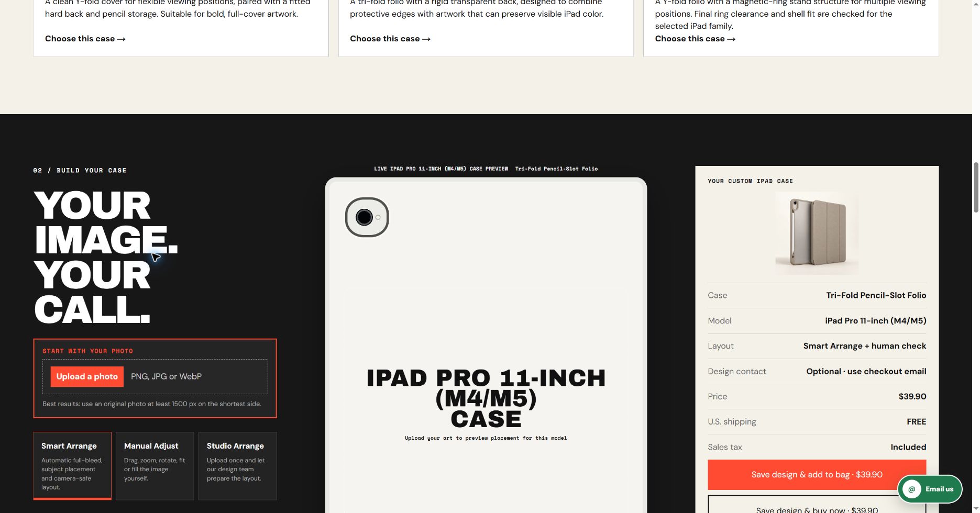Choose this case under the Y-fold hard back card
Viewport: 980px width, 513px height.
tap(85, 39)
